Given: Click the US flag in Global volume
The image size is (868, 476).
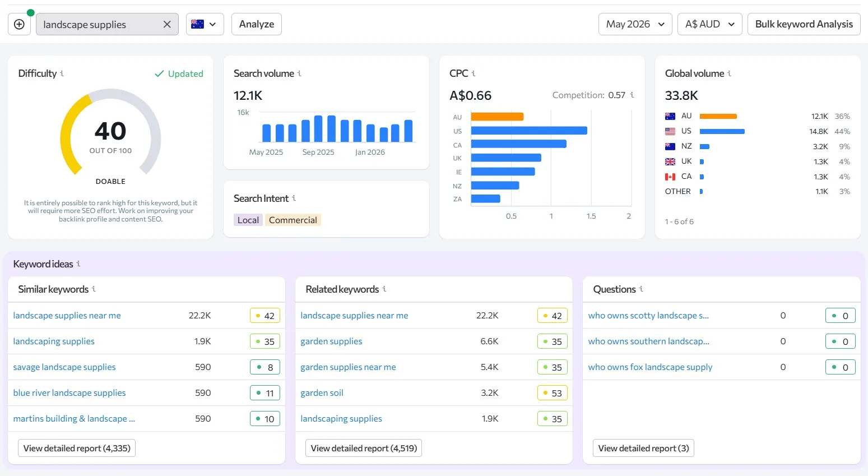Looking at the screenshot, I should pos(670,131).
